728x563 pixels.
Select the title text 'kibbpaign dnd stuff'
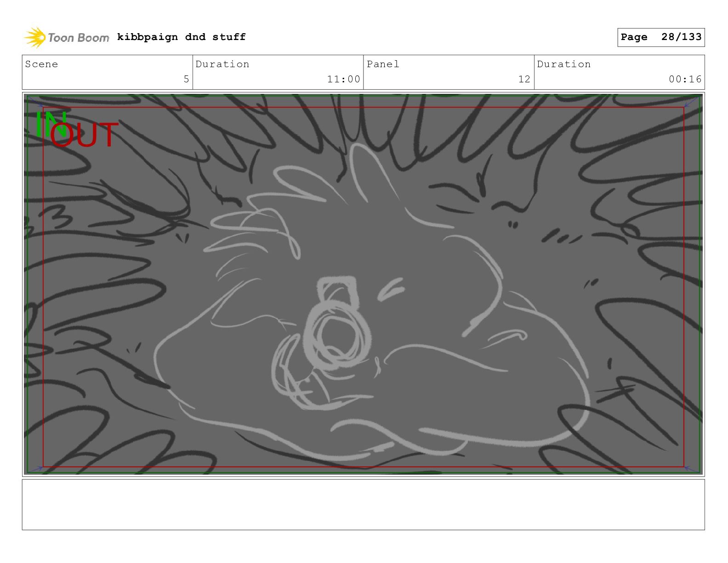(182, 37)
